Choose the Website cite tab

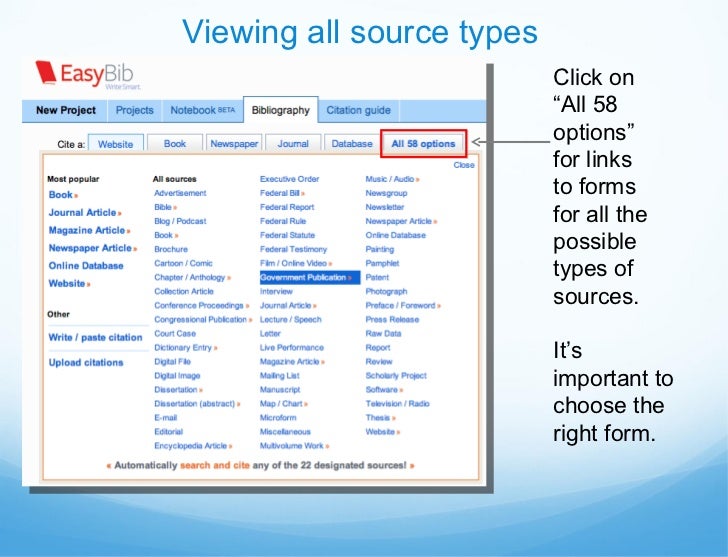115,144
